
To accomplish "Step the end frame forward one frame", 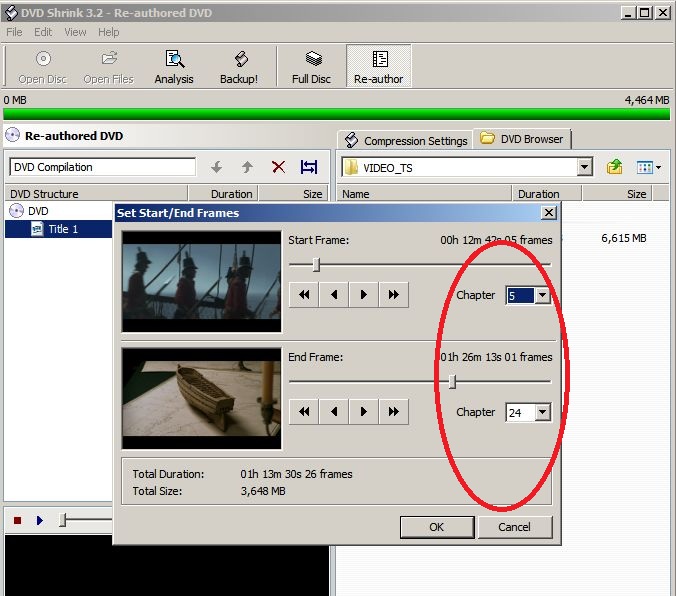I will point(363,411).
